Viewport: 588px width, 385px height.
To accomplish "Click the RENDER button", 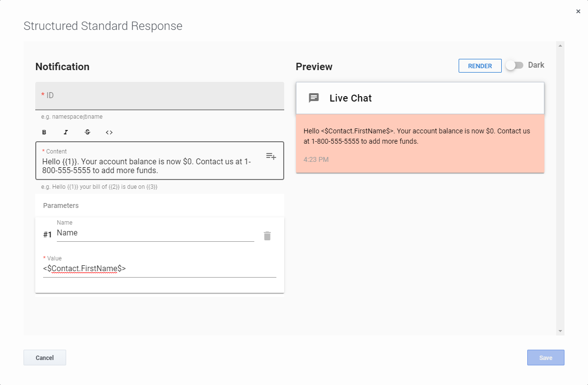I will click(x=480, y=66).
